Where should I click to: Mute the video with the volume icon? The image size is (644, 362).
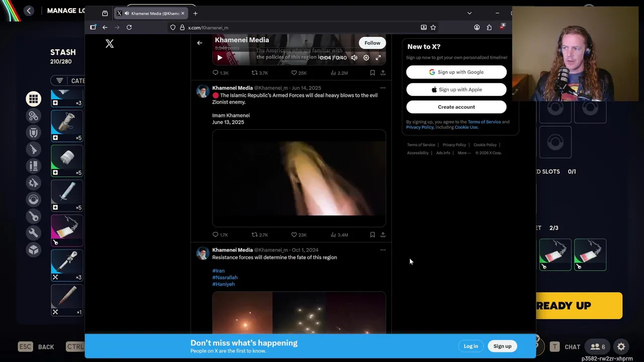tap(354, 58)
